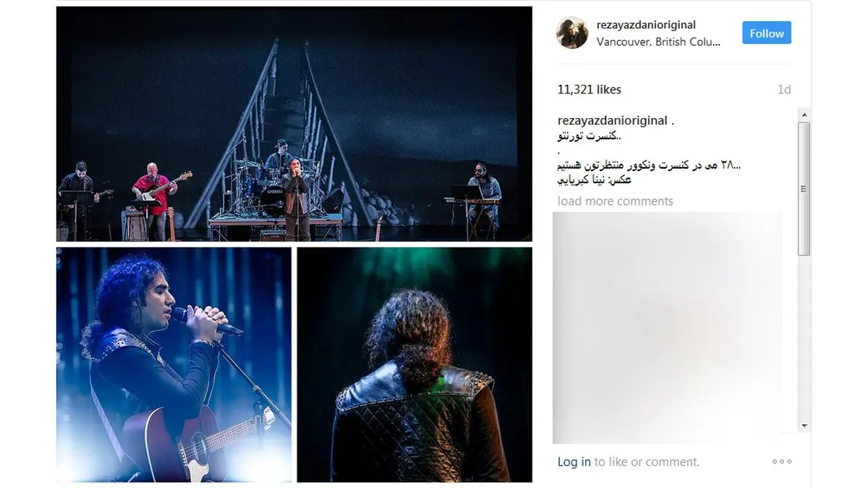Click the blurred comments area
Image resolution: width=868 pixels, height=488 pixels.
coord(668,327)
